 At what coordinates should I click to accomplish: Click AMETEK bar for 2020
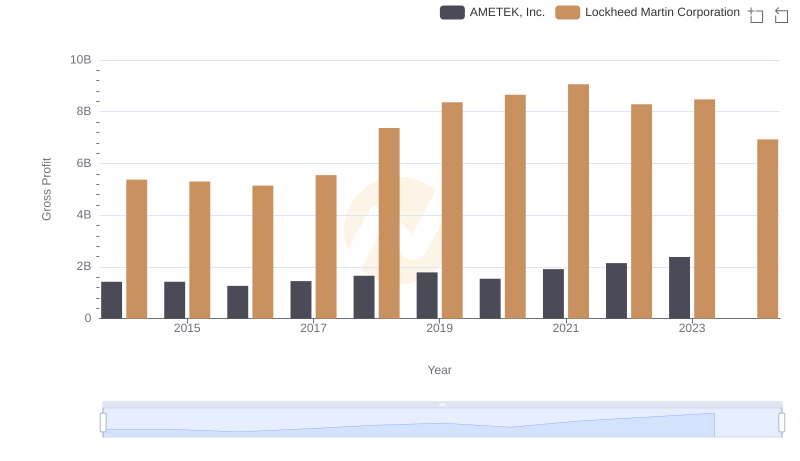(490, 299)
